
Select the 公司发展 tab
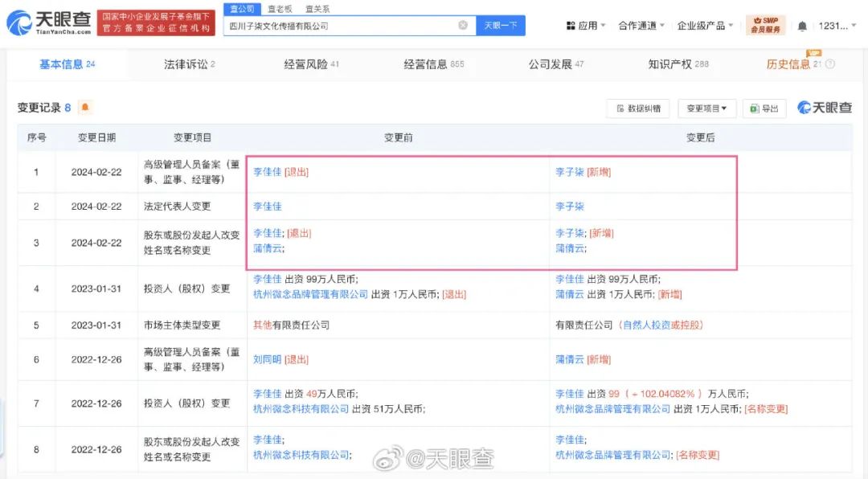pos(556,64)
